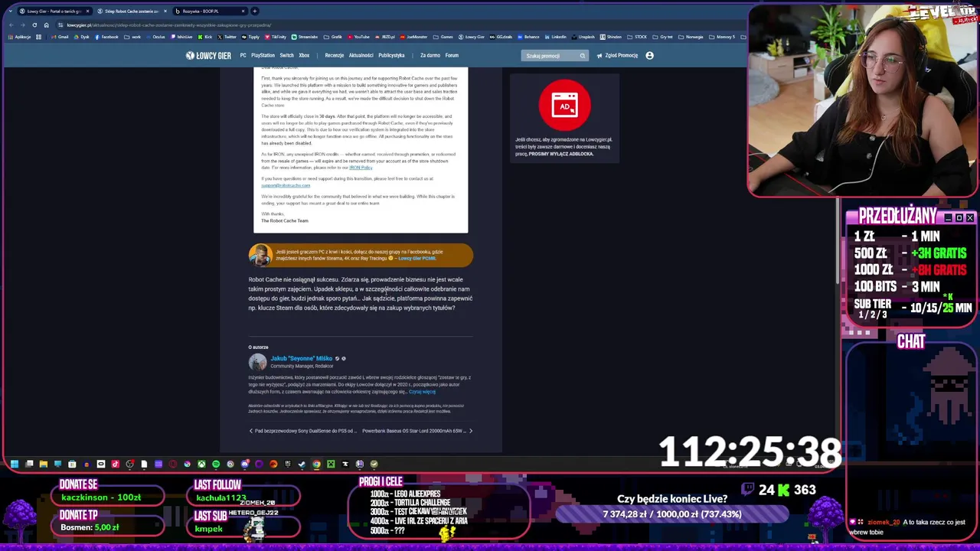Open the Xbox navigation menu item
Viewport: 980px width, 551px height.
pyautogui.click(x=304, y=55)
